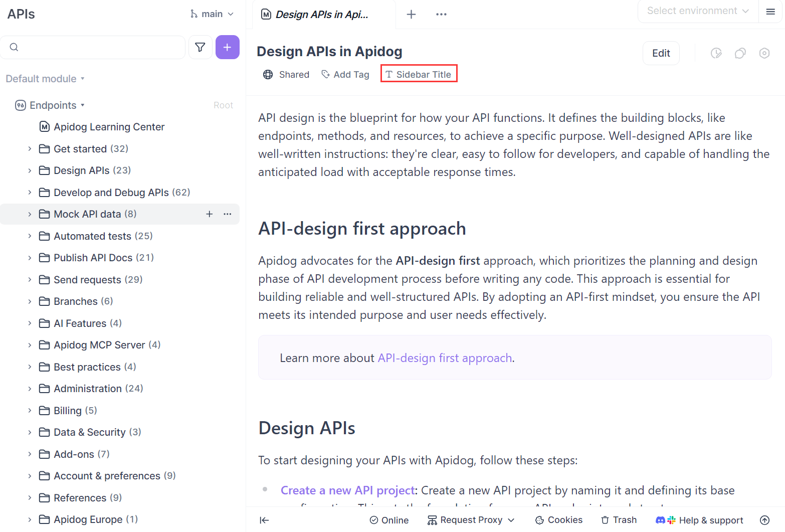Select Best practices folder
The height and width of the screenshot is (532, 785).
click(x=120, y=367)
